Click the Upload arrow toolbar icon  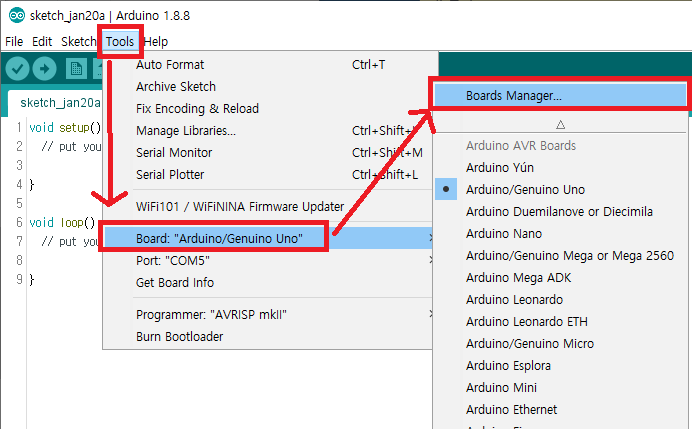pyautogui.click(x=45, y=69)
